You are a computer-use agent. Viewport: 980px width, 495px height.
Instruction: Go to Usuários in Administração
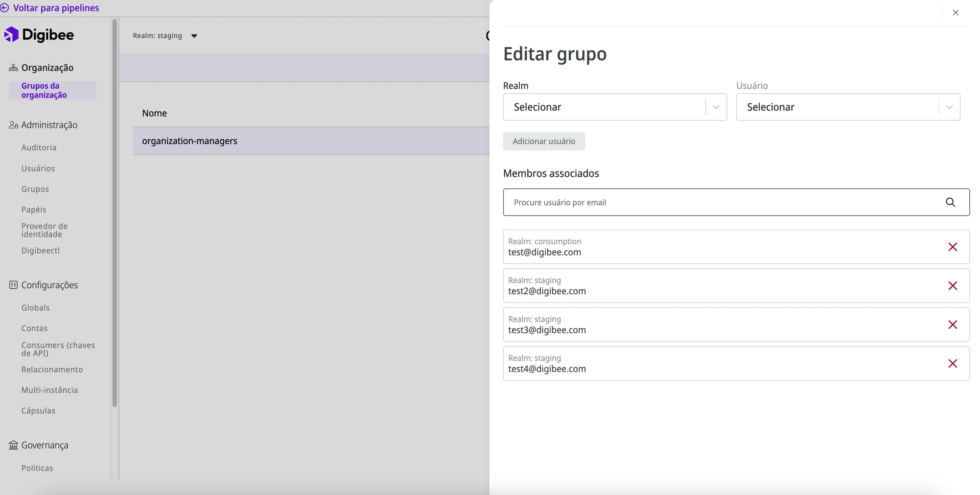[38, 168]
